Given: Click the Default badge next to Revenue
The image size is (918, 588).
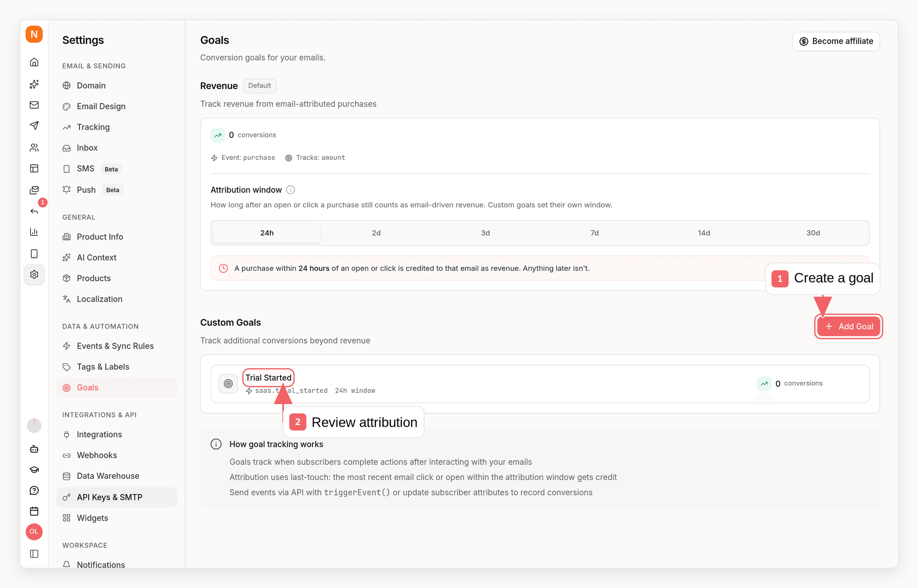Looking at the screenshot, I should point(259,86).
